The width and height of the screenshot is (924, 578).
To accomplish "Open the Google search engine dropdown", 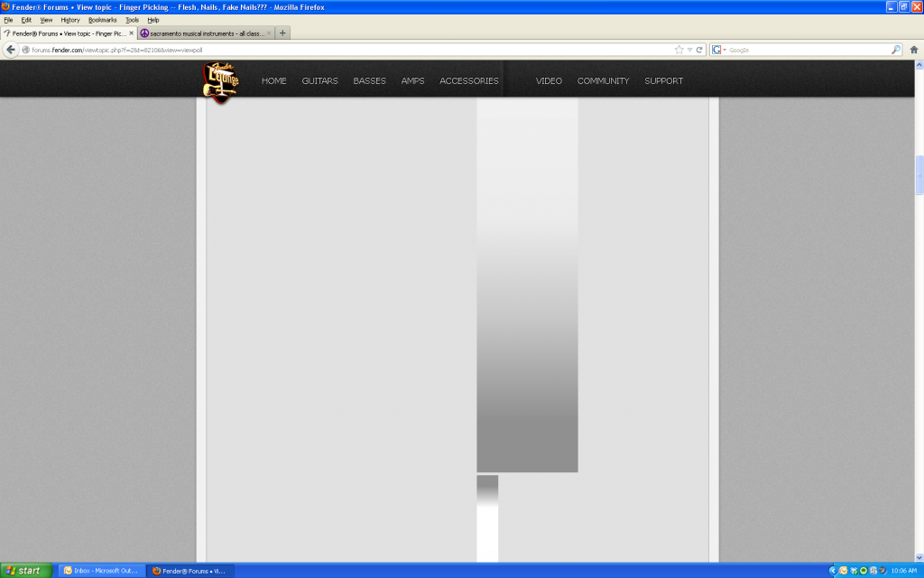I will click(x=718, y=50).
